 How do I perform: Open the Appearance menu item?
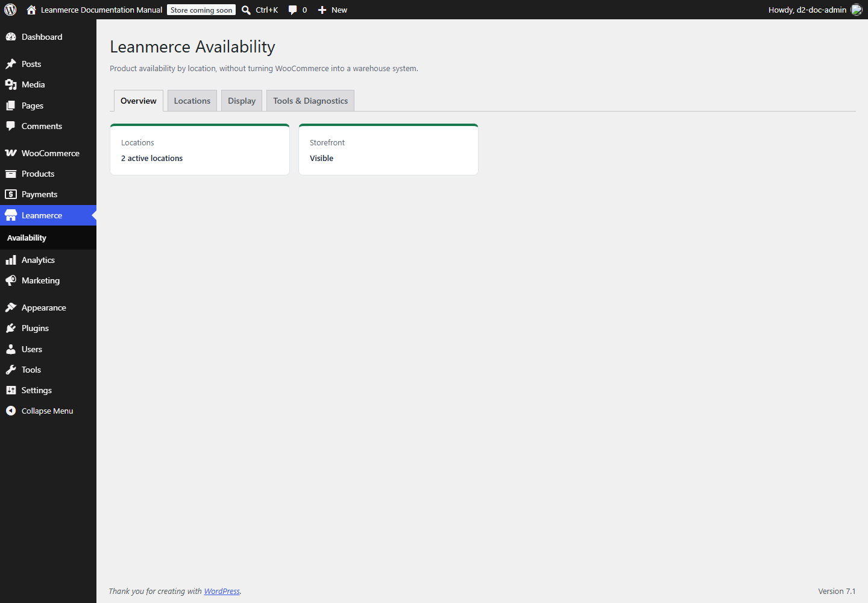48,308
